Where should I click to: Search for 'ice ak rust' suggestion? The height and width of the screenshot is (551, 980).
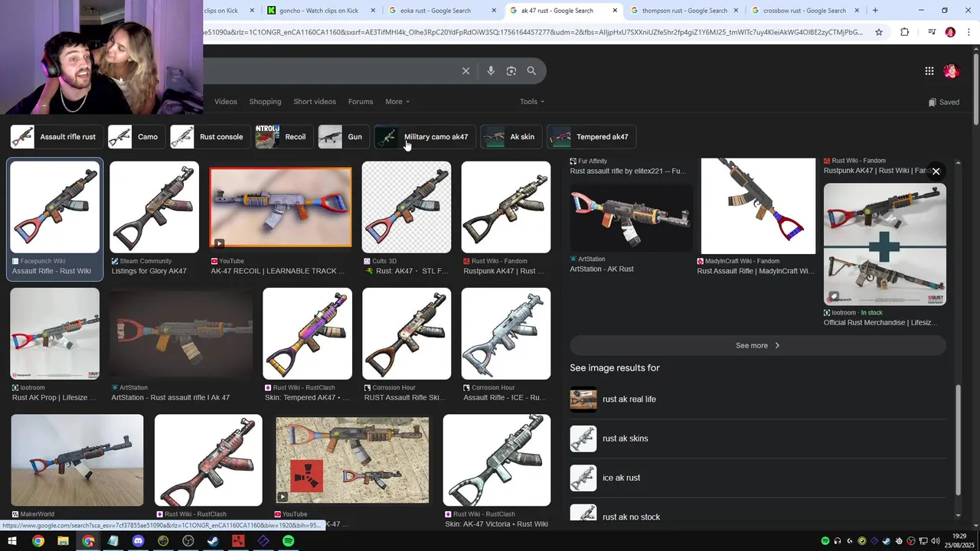[x=758, y=478]
